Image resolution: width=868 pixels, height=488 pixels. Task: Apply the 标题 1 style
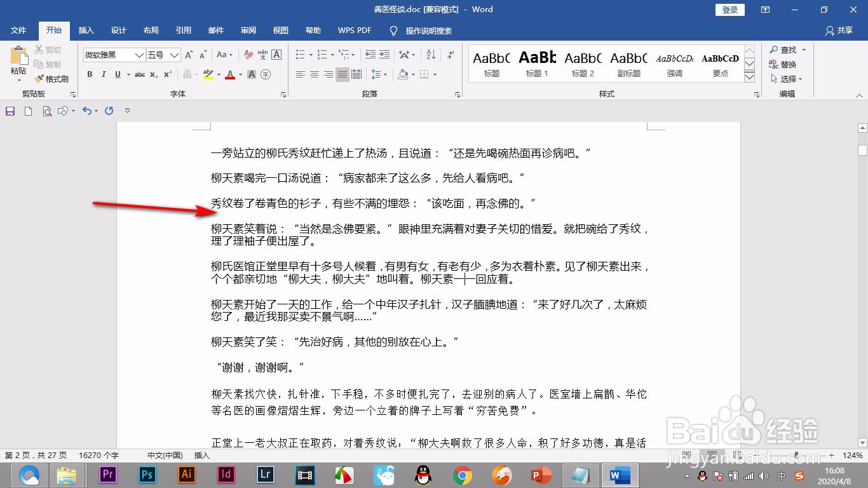[x=537, y=64]
